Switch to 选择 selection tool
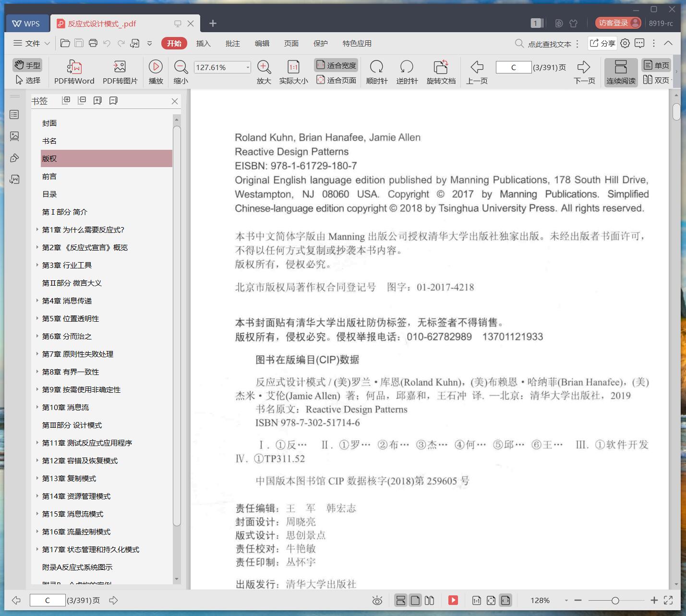The image size is (686, 616). coord(28,80)
